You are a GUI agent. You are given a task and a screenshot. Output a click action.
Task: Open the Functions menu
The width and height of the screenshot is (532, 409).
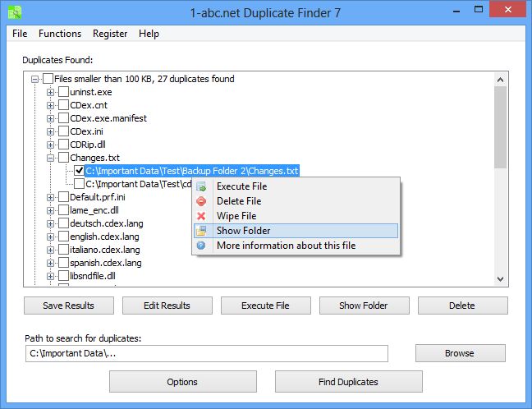coord(59,34)
